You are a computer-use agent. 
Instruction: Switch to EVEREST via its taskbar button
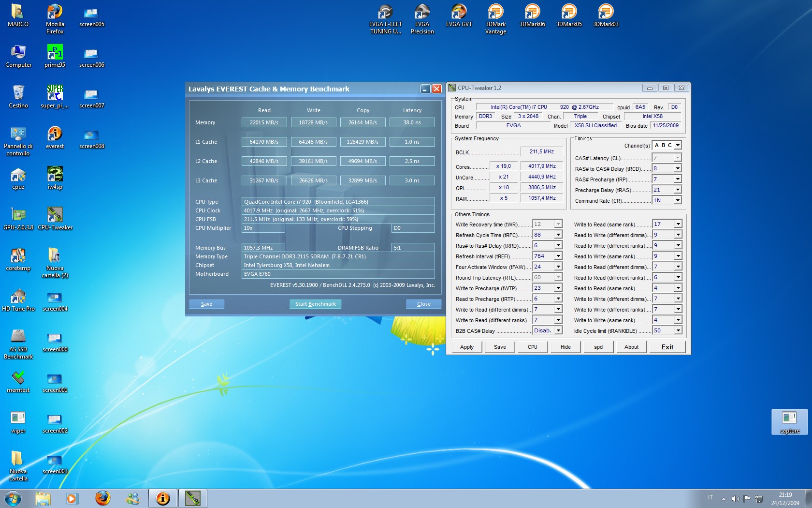tap(163, 498)
